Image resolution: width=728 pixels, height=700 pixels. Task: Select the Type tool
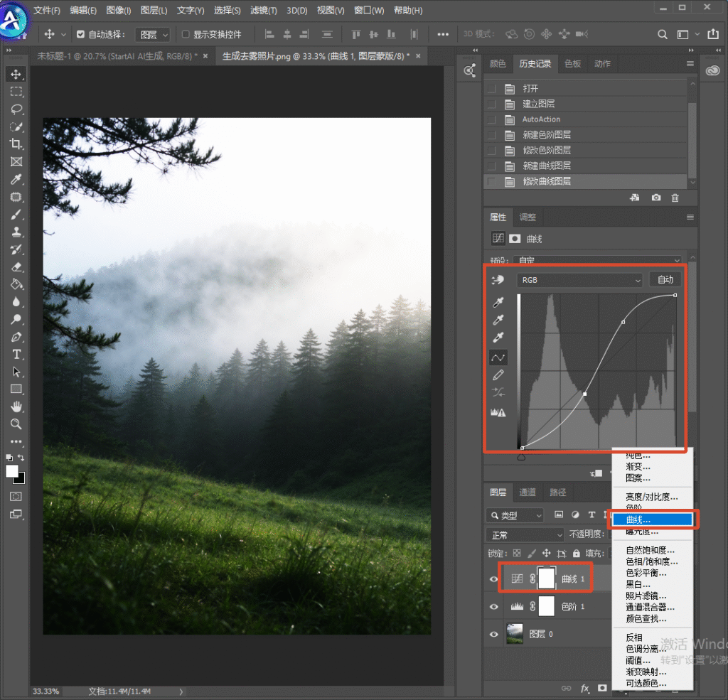16,355
